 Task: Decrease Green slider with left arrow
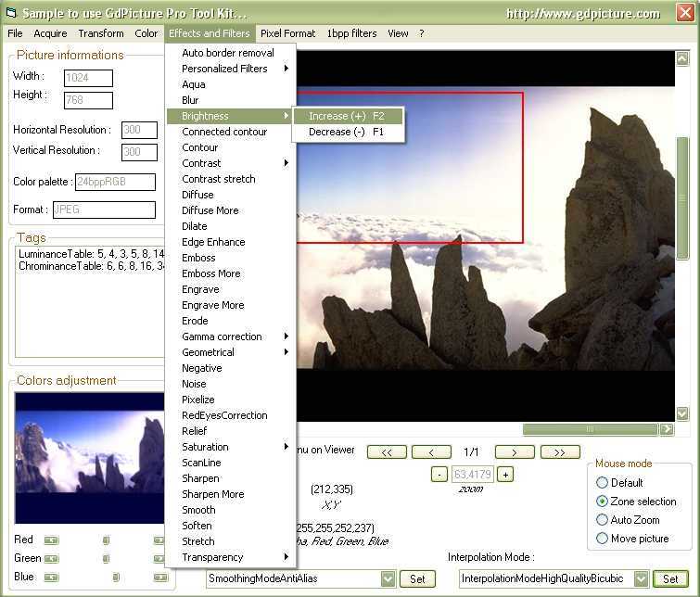click(x=51, y=559)
